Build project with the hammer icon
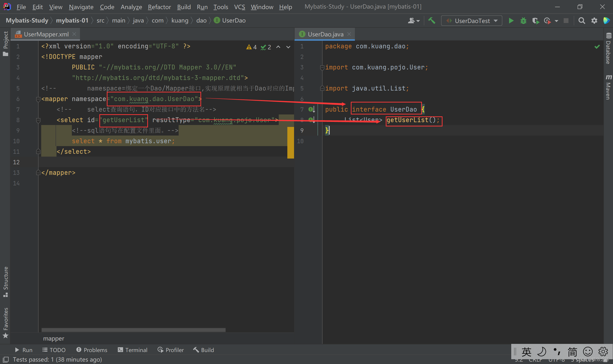Viewport: 613px width, 364px height. click(x=432, y=21)
